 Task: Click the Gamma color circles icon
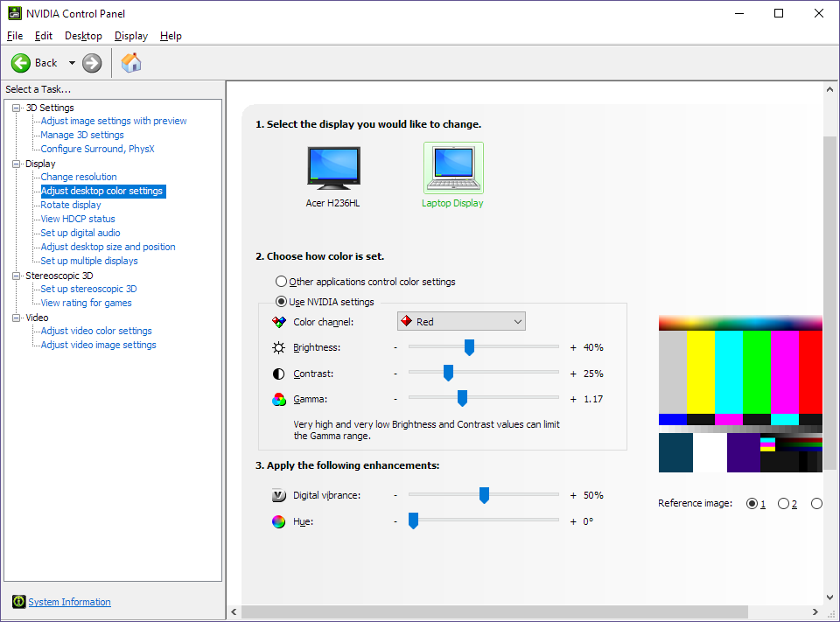279,400
